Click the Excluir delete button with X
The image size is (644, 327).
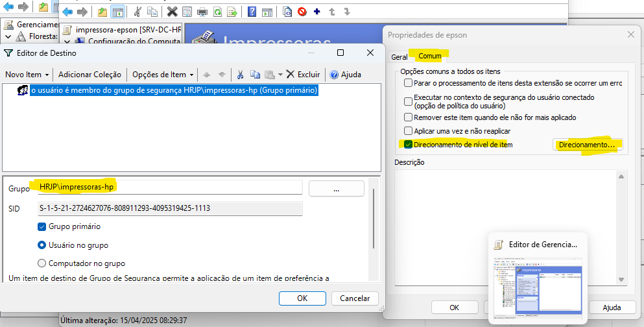303,75
